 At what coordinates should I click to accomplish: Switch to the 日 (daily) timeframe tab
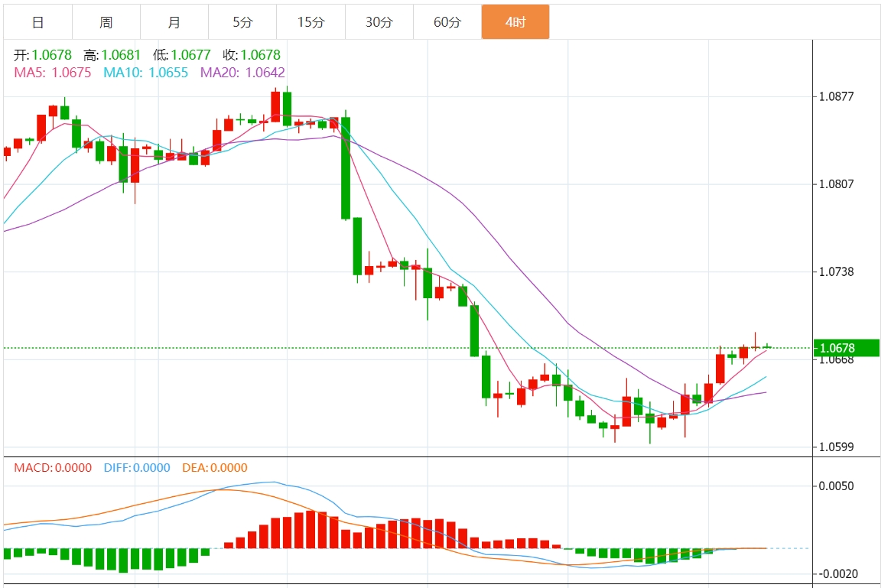(x=37, y=22)
